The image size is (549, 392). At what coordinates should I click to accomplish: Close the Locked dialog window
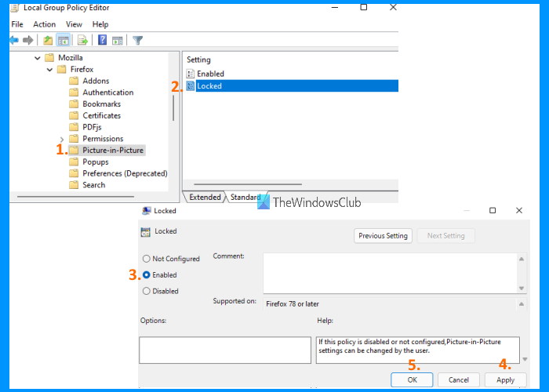pos(519,210)
